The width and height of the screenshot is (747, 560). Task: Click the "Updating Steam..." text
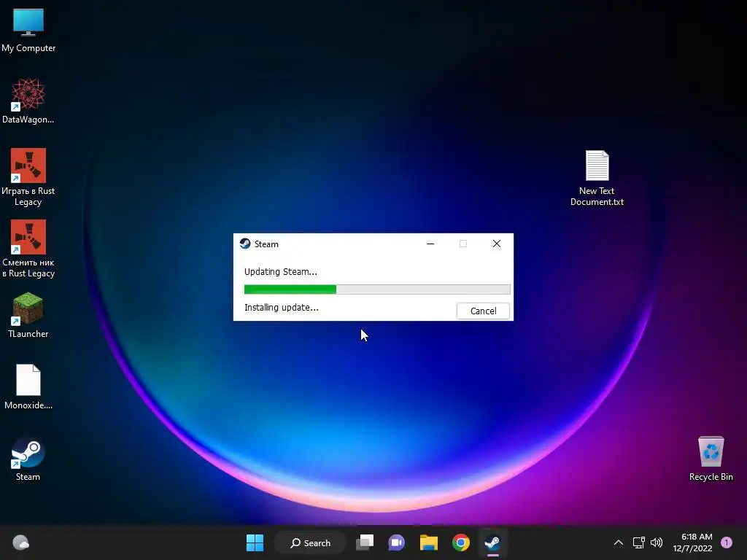click(281, 271)
